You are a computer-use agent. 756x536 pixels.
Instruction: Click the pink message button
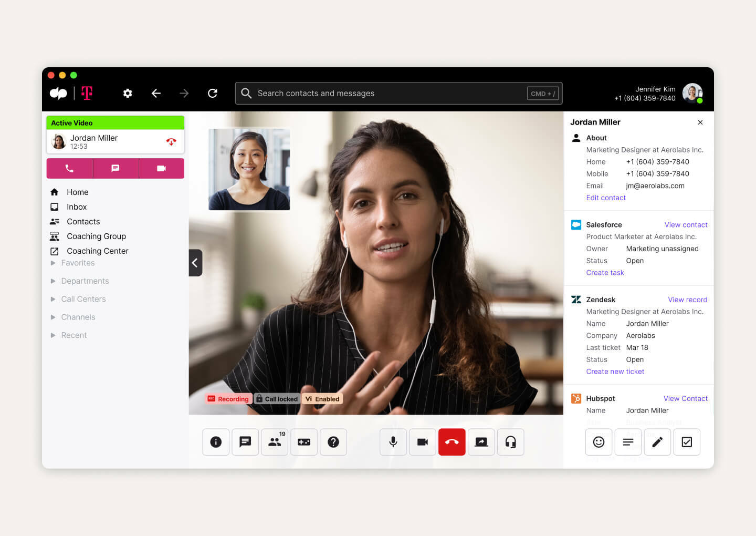115,168
